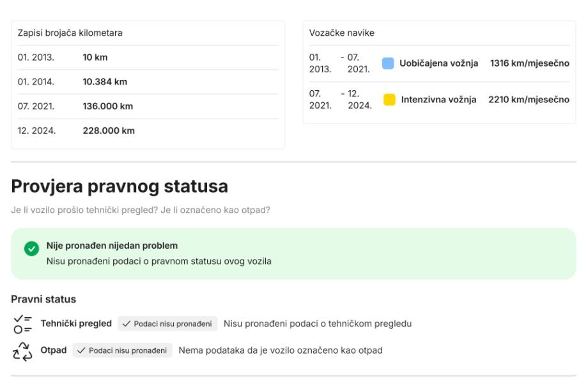Click the Pravni status subheading
This screenshot has width=588, height=385.
pyautogui.click(x=43, y=299)
